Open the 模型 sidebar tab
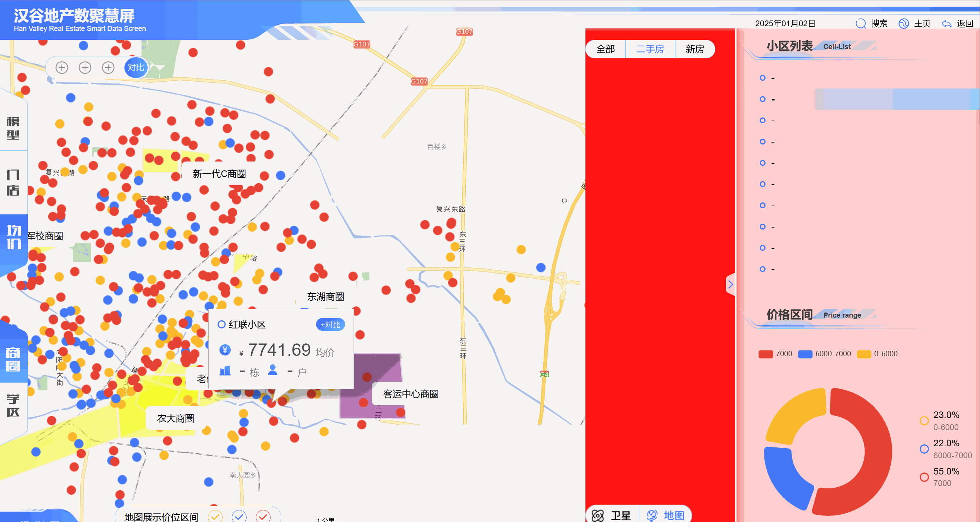 tap(13, 128)
